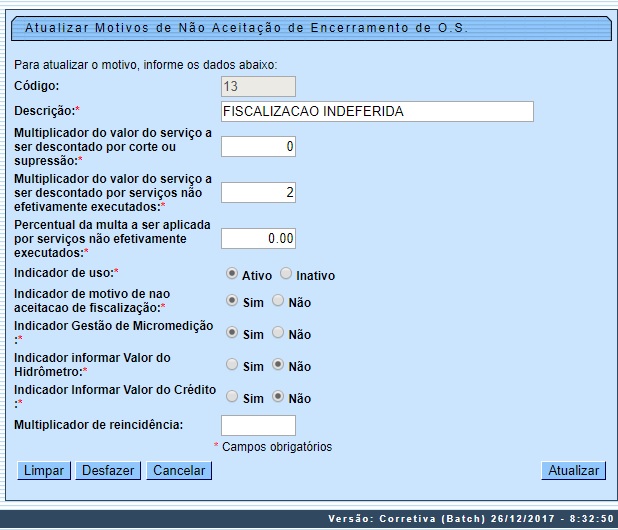
Task: Cancel the update with Cancelar
Action: point(179,470)
